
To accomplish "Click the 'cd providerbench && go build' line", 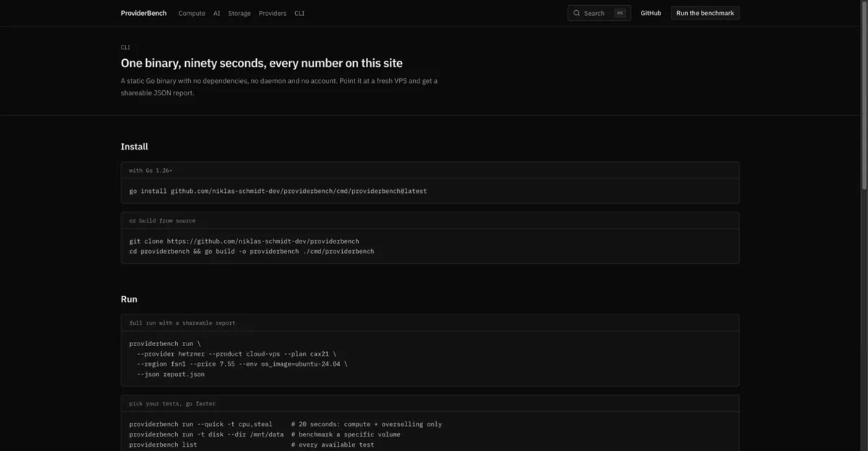I will coord(252,251).
